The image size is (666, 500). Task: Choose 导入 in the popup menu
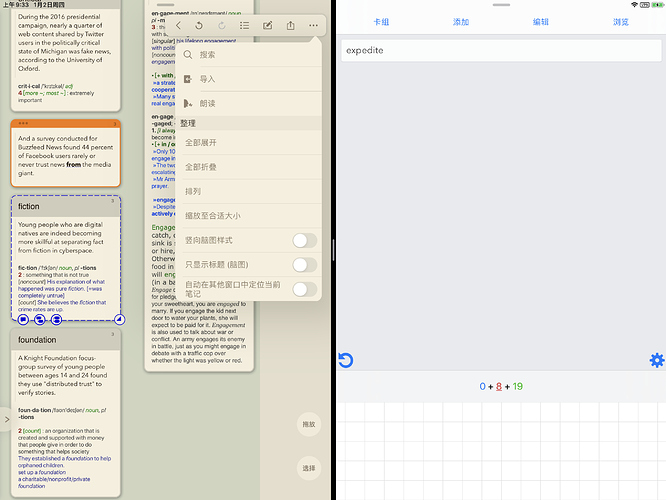tap(248, 79)
